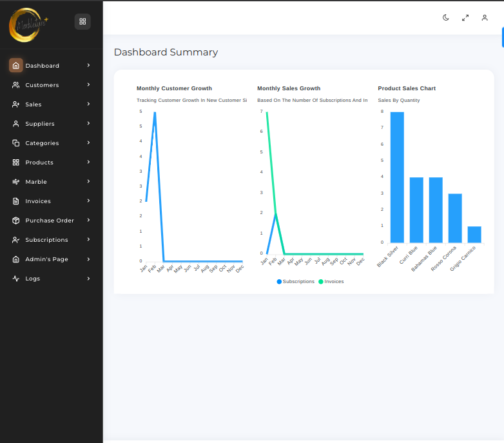
Task: Toggle sidebar with the grid button
Action: pyautogui.click(x=82, y=21)
